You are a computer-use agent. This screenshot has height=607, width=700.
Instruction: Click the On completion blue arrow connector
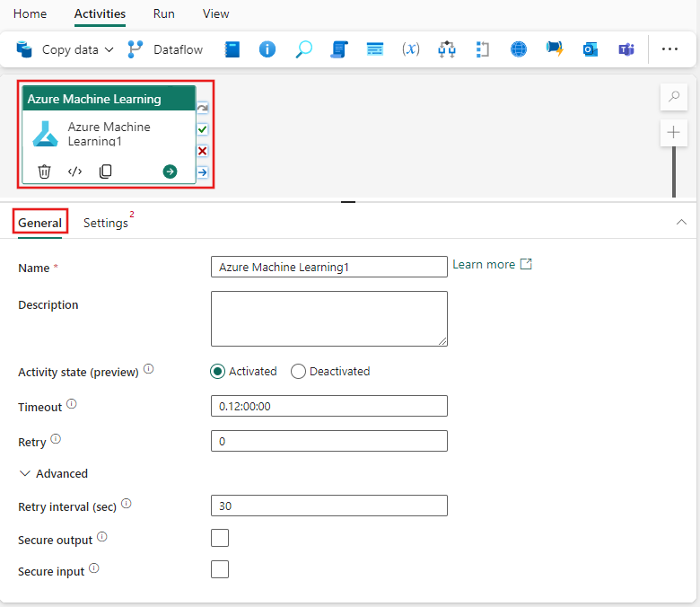202,172
